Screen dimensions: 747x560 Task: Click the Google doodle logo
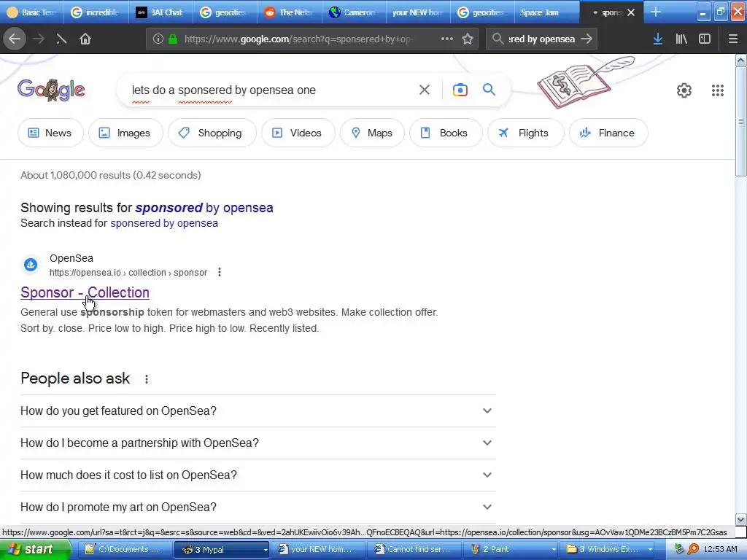coord(51,90)
